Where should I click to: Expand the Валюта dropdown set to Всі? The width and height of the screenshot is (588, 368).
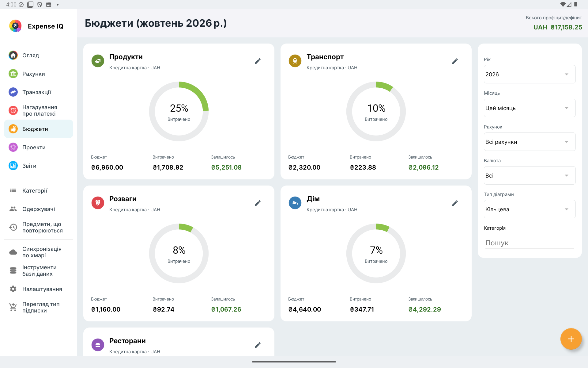tap(530, 175)
